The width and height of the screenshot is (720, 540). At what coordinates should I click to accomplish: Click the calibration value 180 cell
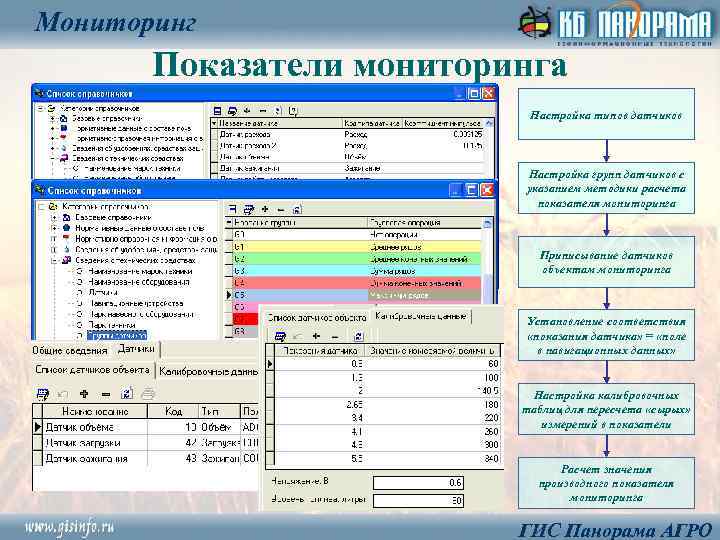[432, 405]
